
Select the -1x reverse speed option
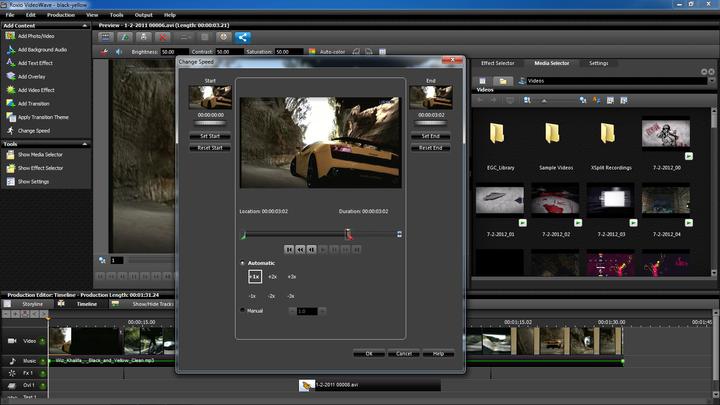tap(252, 296)
